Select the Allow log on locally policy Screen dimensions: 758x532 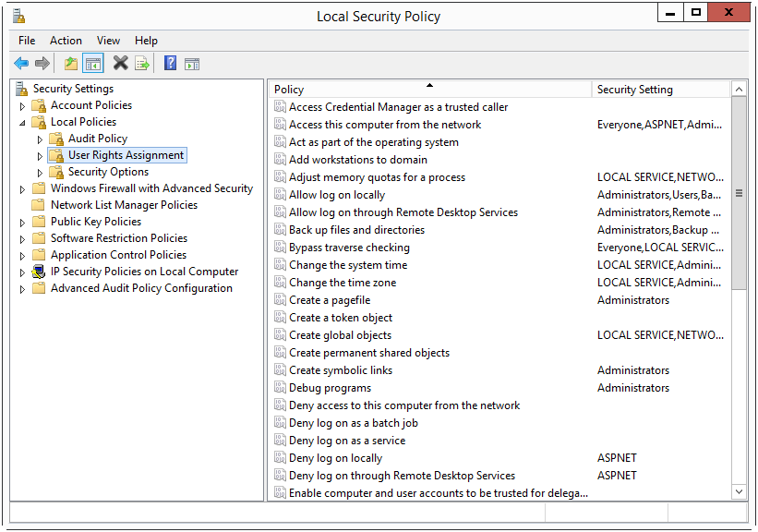(x=337, y=195)
